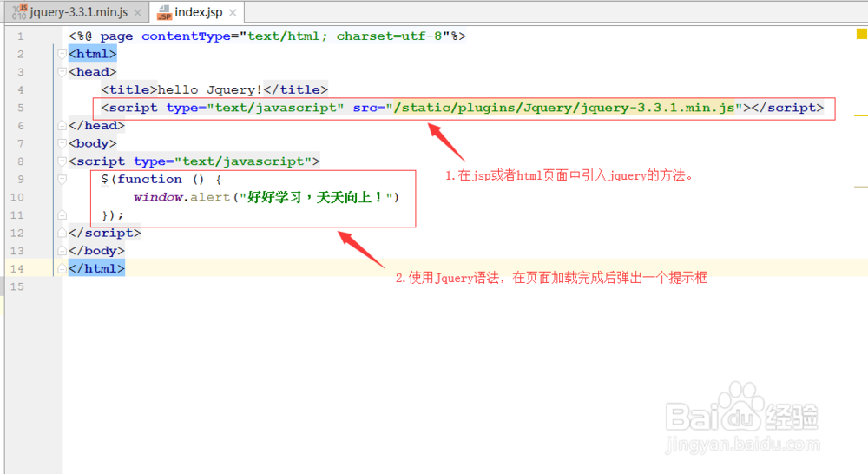Click the highlighted </html> closing tag
The image size is (868, 474).
coord(97,268)
